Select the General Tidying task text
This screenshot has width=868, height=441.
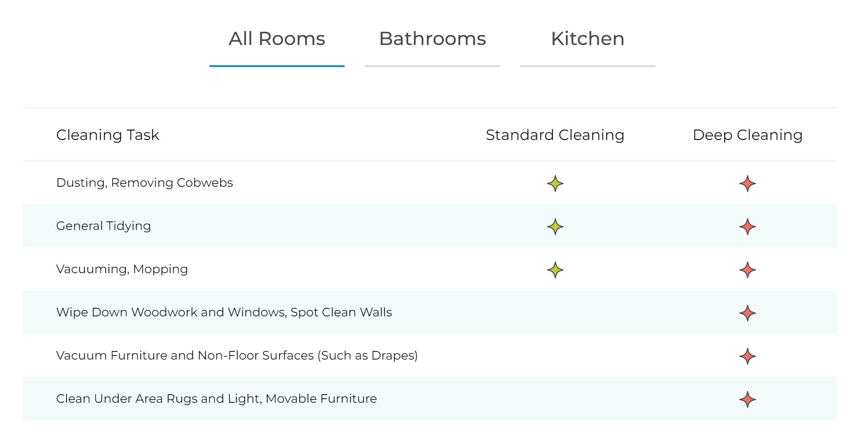click(x=103, y=226)
